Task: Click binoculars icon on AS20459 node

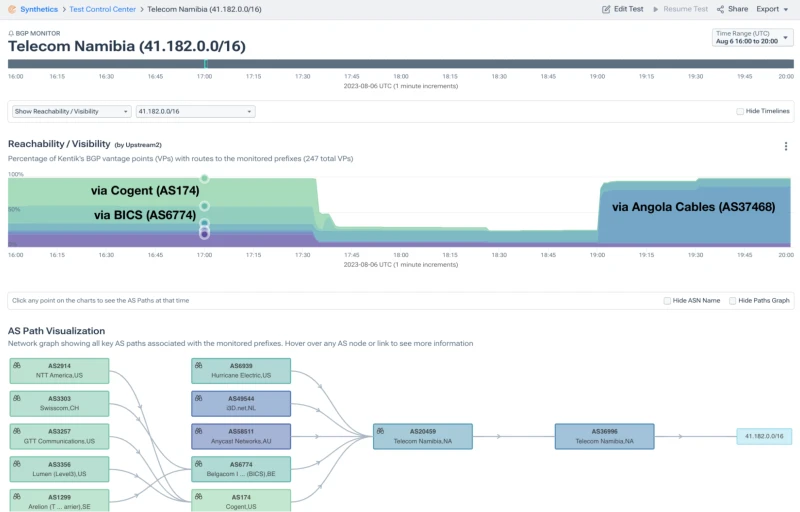Action: (380, 431)
